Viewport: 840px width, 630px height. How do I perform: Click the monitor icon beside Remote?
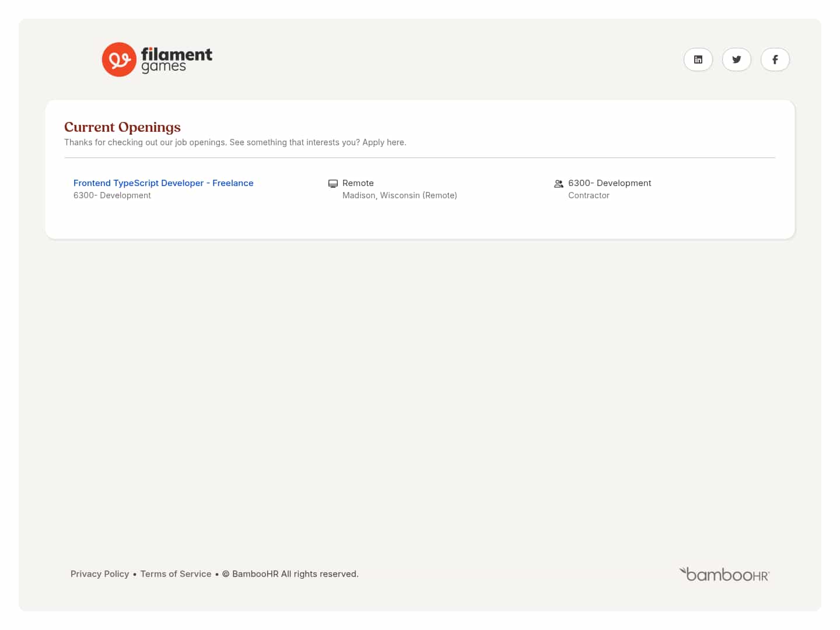click(333, 184)
